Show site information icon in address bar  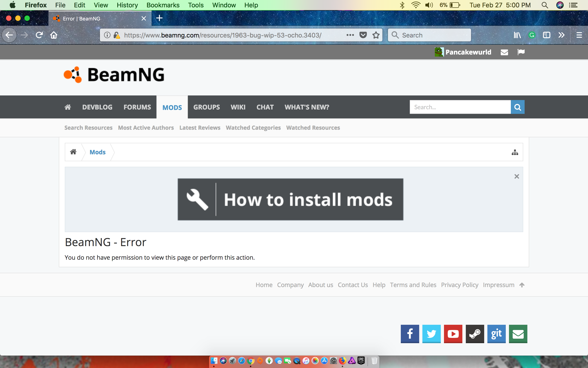pos(107,35)
